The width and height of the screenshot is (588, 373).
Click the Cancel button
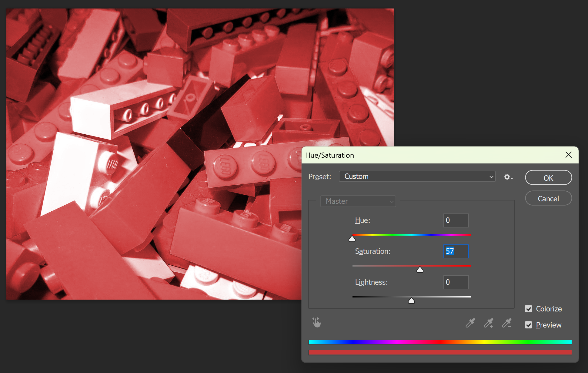(x=548, y=198)
